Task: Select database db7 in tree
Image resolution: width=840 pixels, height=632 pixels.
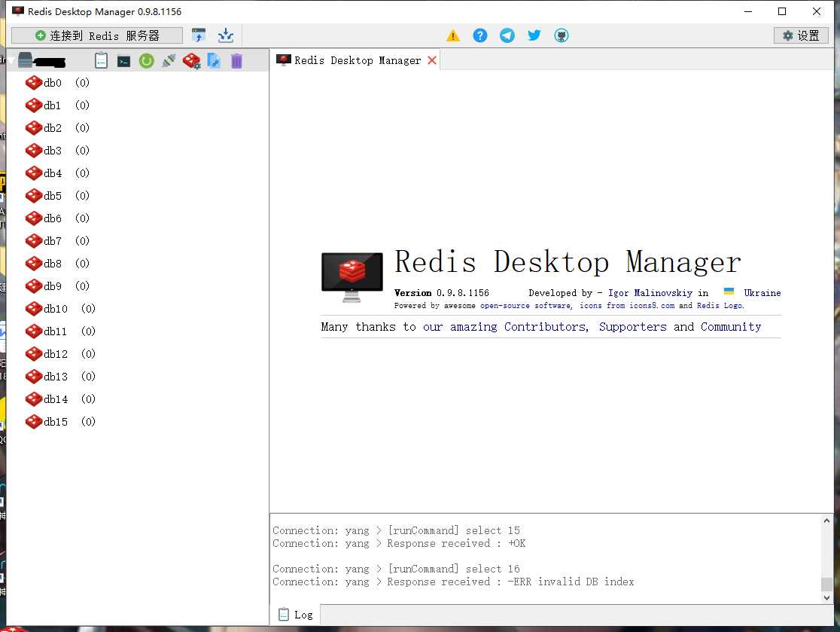Action: [57, 241]
